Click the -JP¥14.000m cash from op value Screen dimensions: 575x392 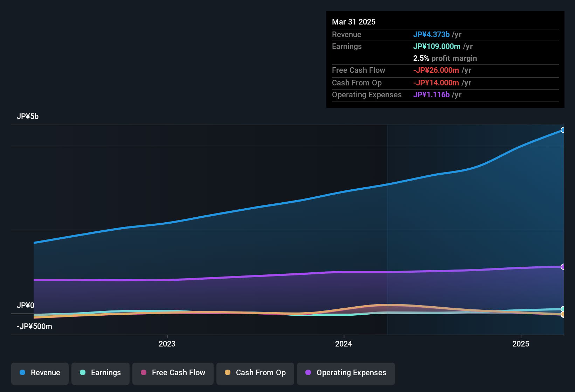436,83
